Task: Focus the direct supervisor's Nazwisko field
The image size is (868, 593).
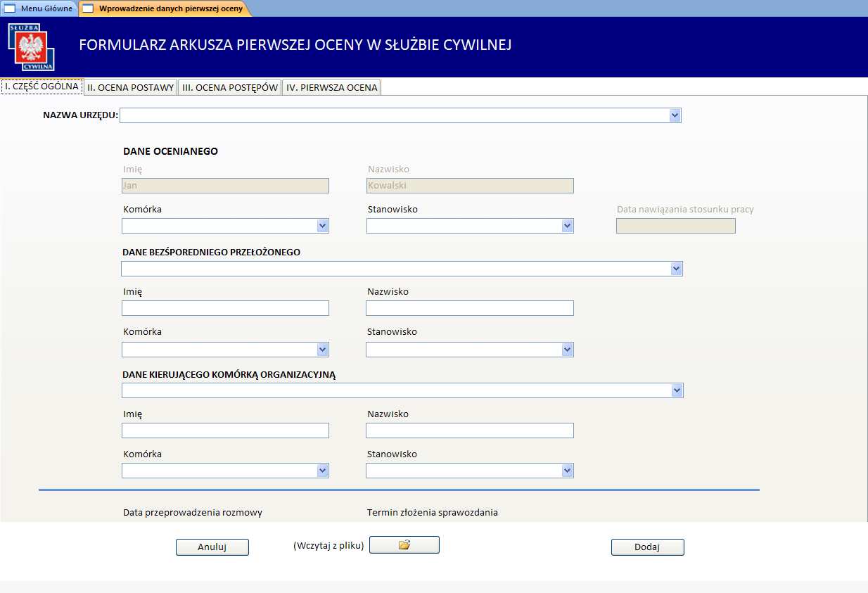Action: pyautogui.click(x=470, y=308)
